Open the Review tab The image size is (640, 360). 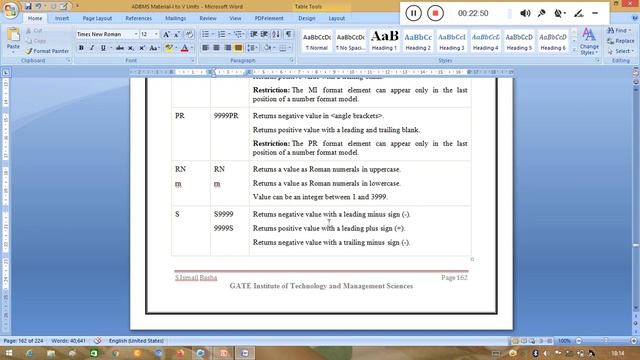(x=208, y=18)
